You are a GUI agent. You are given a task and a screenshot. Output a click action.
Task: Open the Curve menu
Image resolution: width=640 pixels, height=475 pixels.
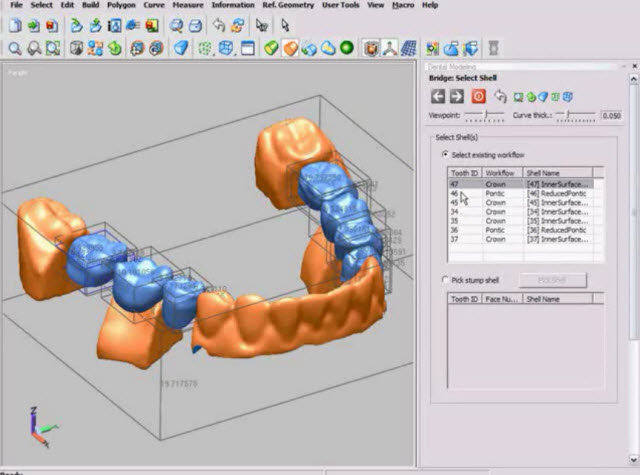(154, 5)
